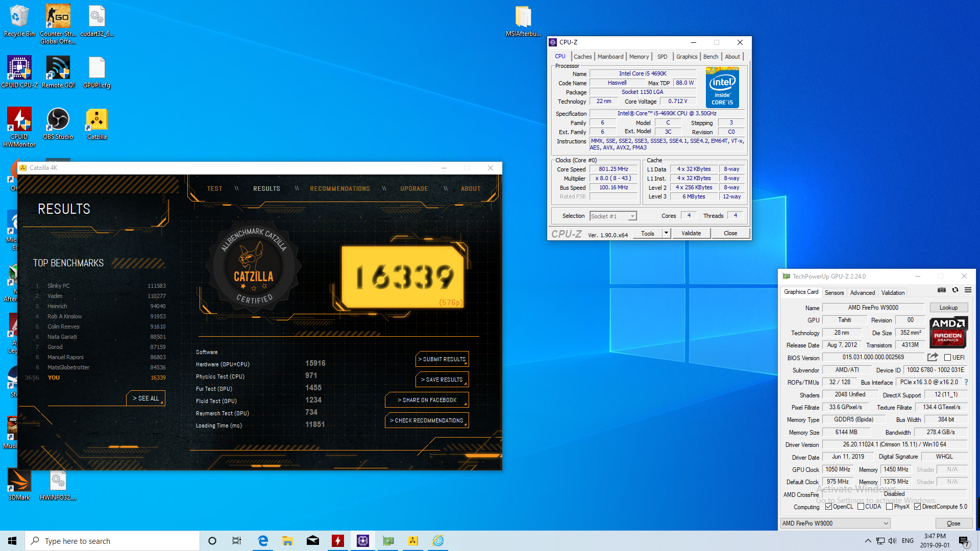Open the MSIAfterburner folder icon
Screen dimensions: 980x551
pyautogui.click(x=523, y=20)
